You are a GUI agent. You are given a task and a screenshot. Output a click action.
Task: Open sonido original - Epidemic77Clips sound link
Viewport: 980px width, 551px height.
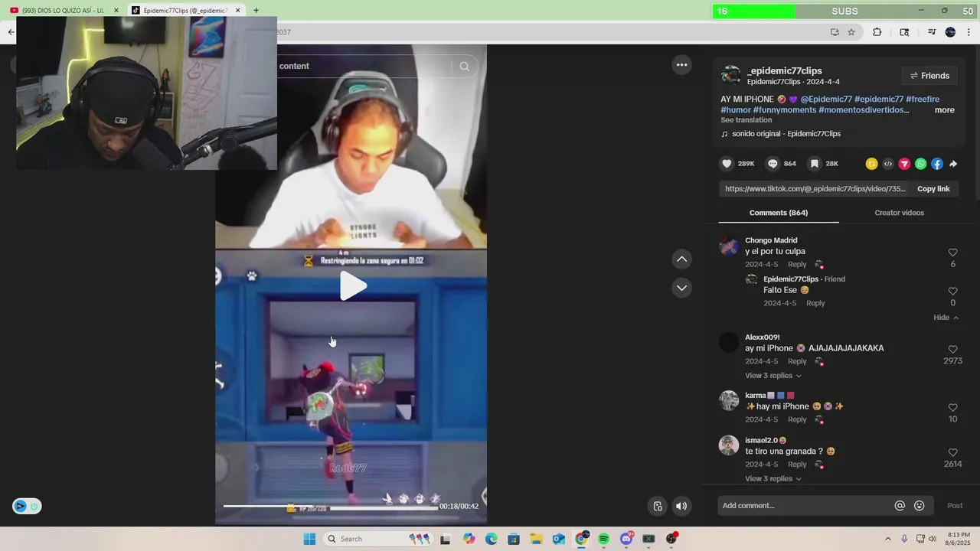[x=786, y=134]
